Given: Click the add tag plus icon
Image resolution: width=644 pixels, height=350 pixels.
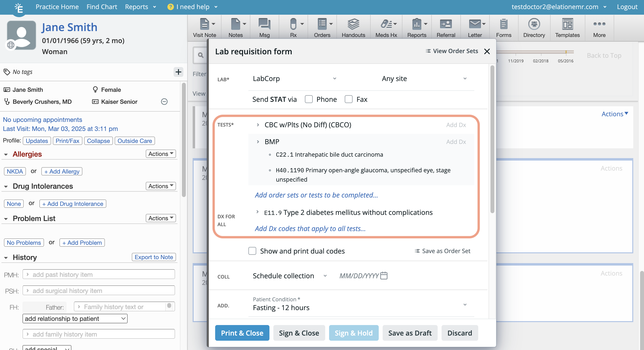Looking at the screenshot, I should pyautogui.click(x=178, y=72).
